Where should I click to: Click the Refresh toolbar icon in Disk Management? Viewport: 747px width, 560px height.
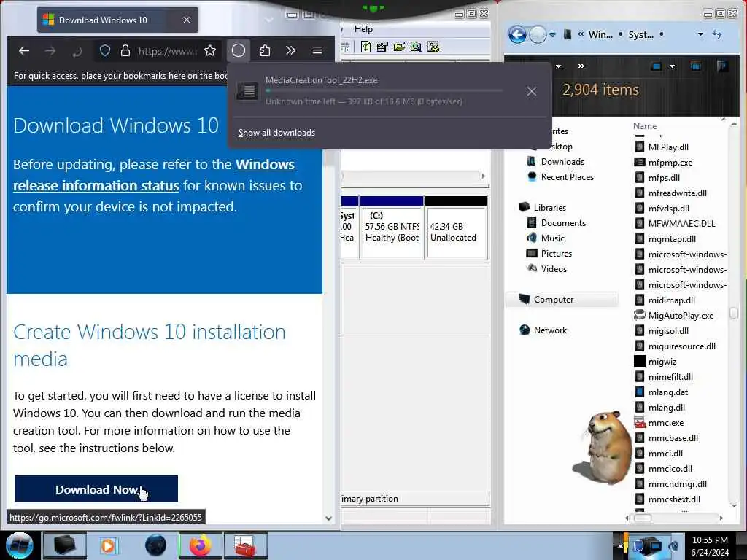click(366, 47)
